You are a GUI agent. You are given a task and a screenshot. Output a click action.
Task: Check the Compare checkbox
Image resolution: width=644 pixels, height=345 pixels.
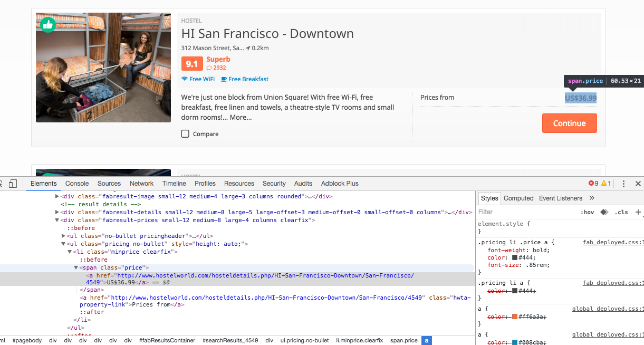point(185,134)
